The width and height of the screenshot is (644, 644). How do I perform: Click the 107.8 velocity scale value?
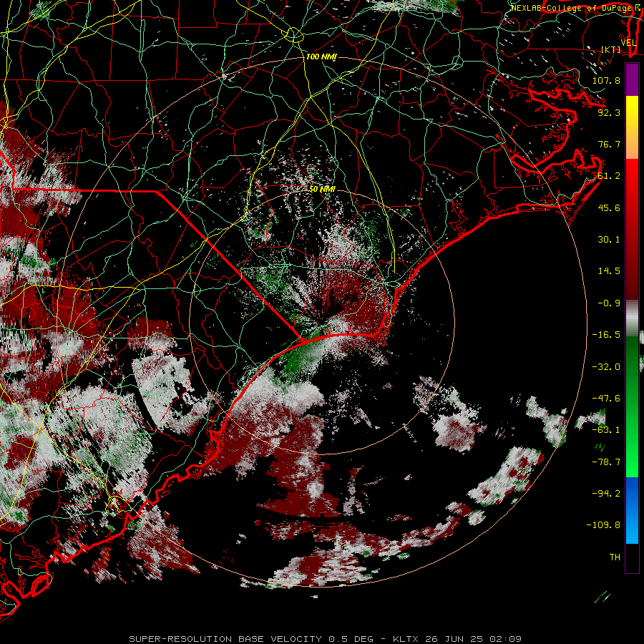pyautogui.click(x=606, y=80)
